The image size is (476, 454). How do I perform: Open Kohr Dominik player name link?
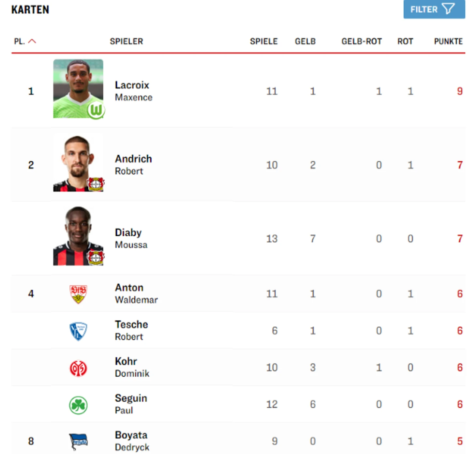coord(132,367)
